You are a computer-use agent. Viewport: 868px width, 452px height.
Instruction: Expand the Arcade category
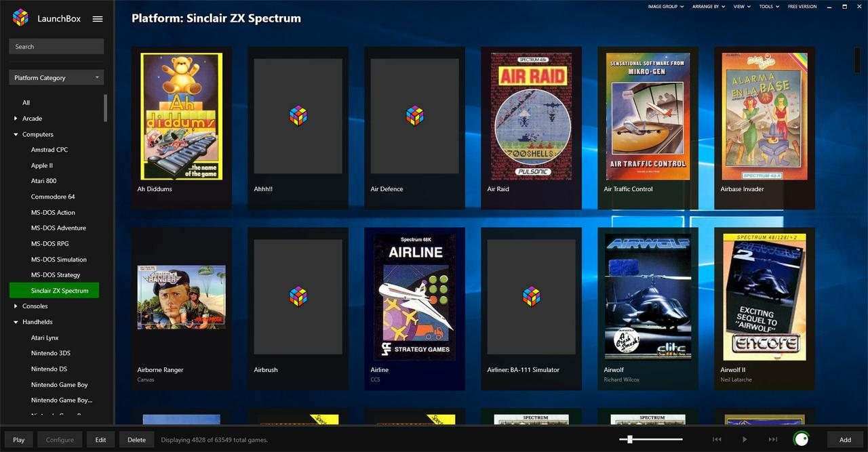[x=16, y=119]
